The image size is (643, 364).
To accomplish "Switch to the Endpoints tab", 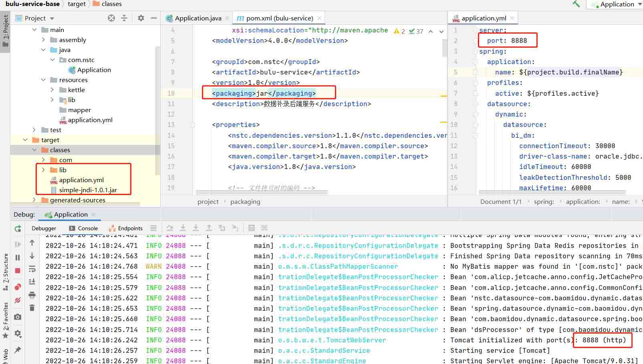I will 125,228.
